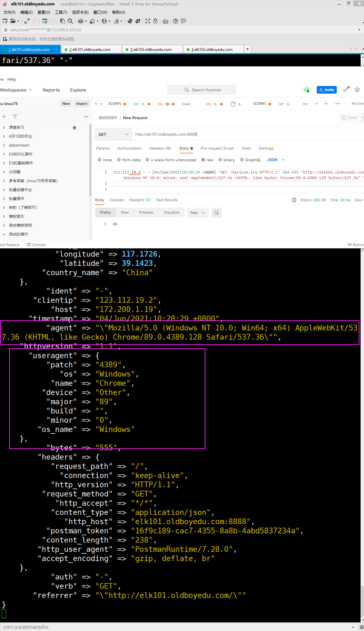
Task: Click the Xshell print icon
Action: click(x=81, y=21)
